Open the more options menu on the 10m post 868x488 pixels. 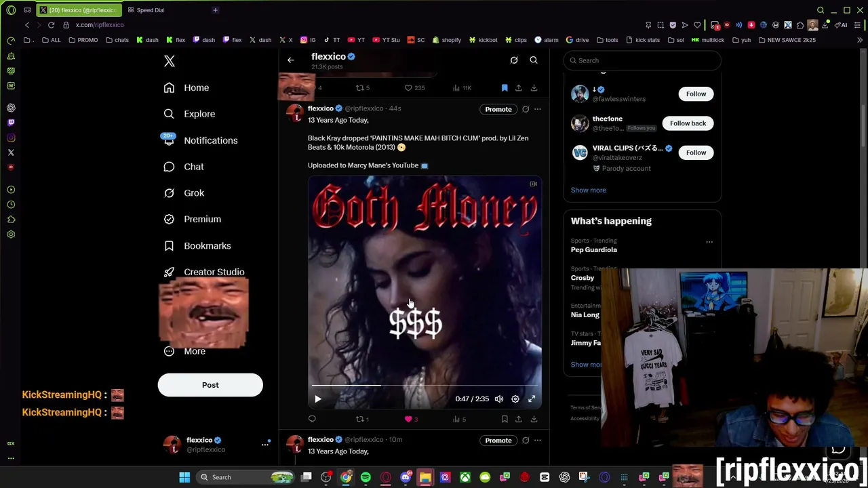(x=537, y=441)
